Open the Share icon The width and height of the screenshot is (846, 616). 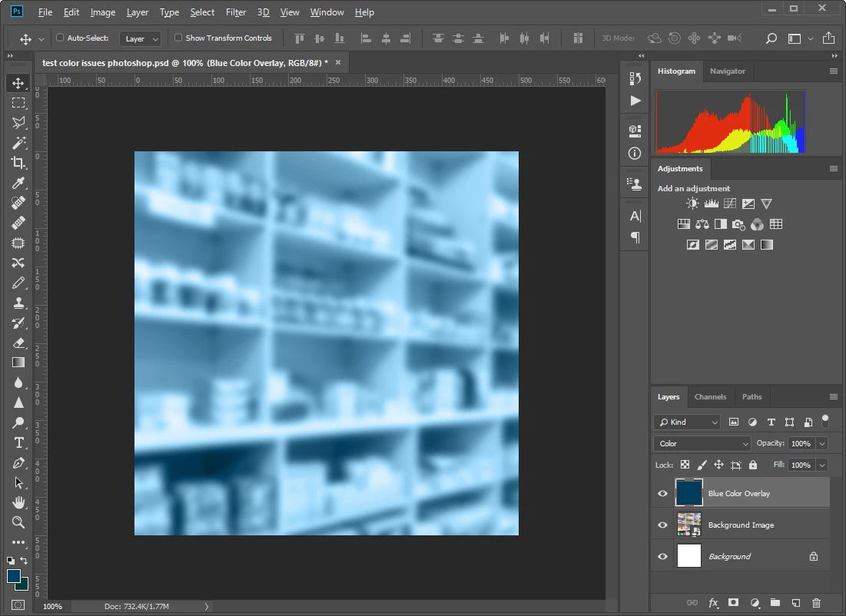(x=828, y=38)
